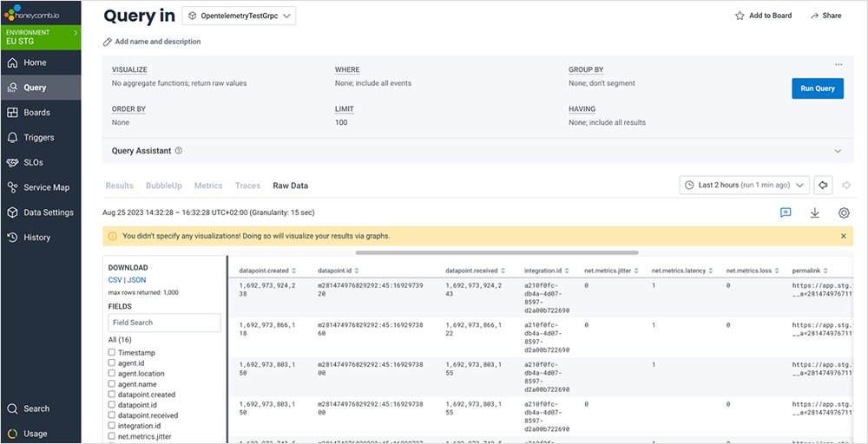Image resolution: width=868 pixels, height=444 pixels.
Task: Click the horizontal scrollbar above the table
Action: (496, 253)
